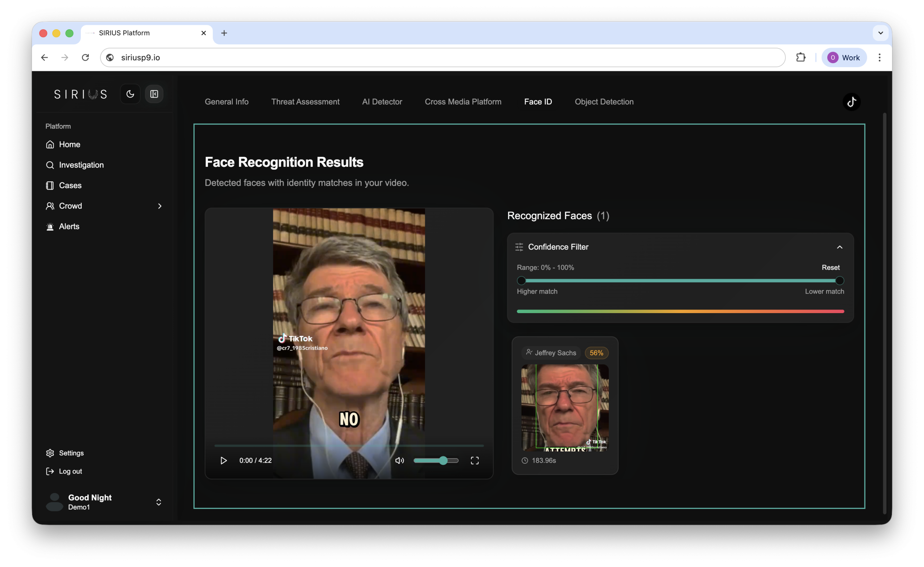Open Settings gear in sidebar
The width and height of the screenshot is (924, 567).
[x=71, y=453]
